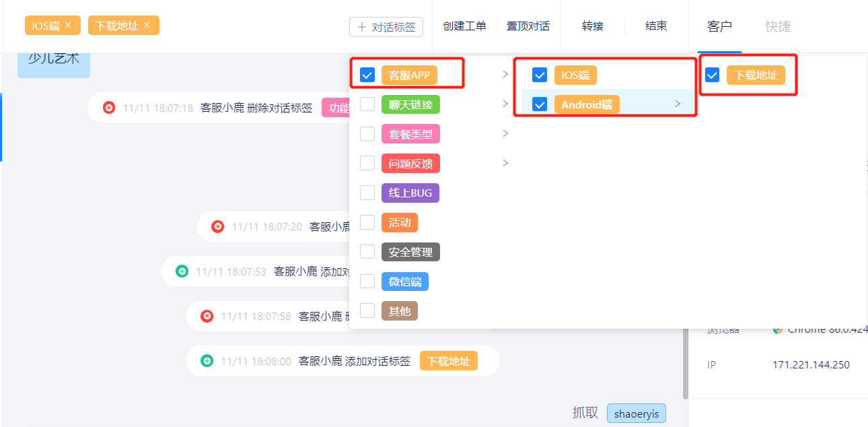Check the 活动 checkbox
The height and width of the screenshot is (427, 868).
click(367, 222)
